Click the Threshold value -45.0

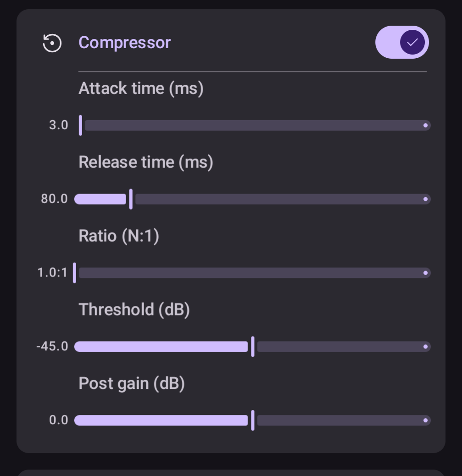pos(52,347)
